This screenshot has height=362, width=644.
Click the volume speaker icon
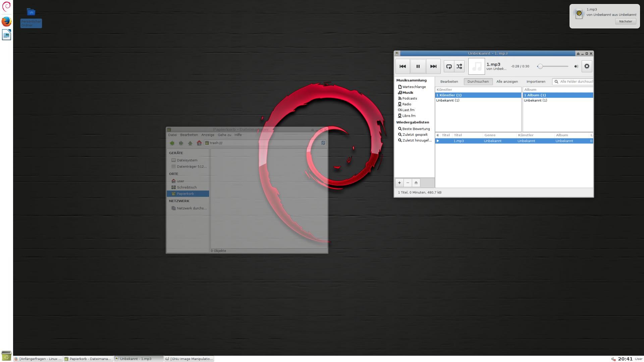tap(576, 66)
